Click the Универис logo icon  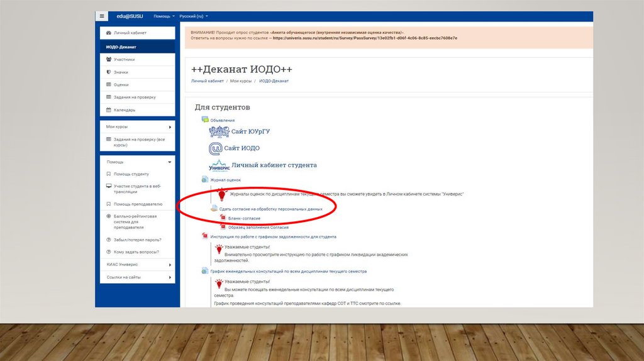(219, 165)
